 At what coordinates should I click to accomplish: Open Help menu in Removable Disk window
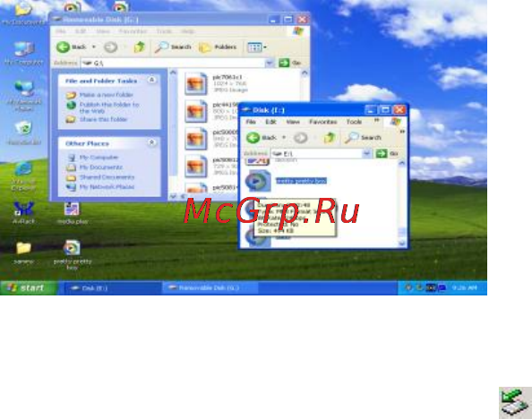tap(187, 31)
